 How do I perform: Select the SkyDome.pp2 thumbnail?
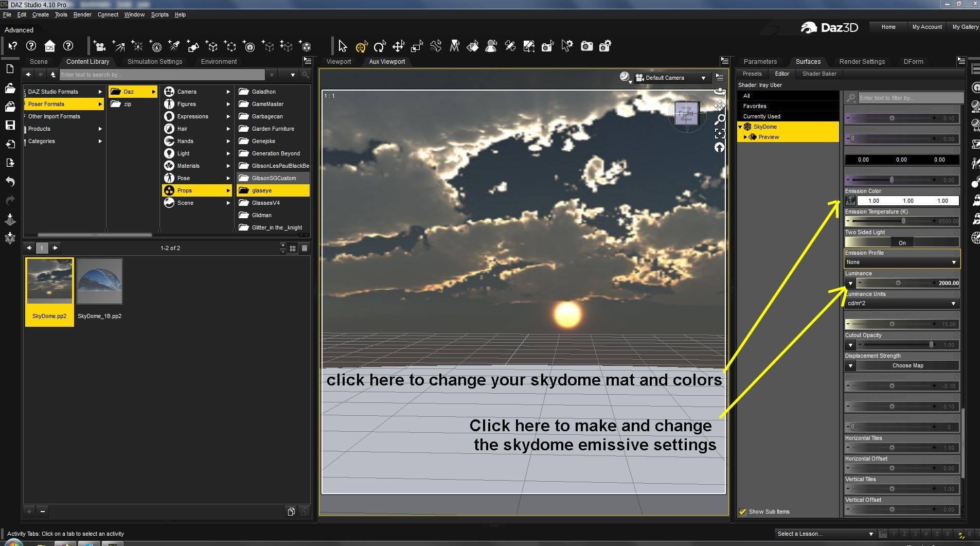[49, 291]
